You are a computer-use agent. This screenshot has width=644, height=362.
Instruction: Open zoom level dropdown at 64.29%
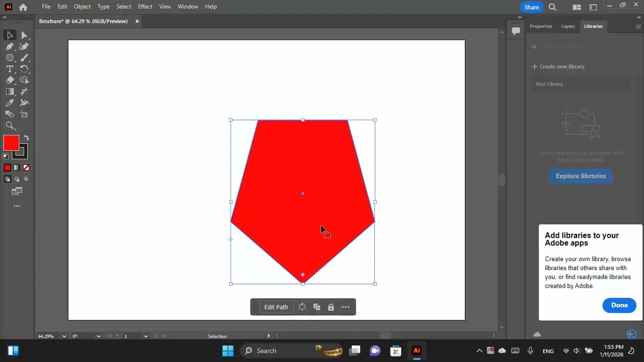(x=64, y=336)
